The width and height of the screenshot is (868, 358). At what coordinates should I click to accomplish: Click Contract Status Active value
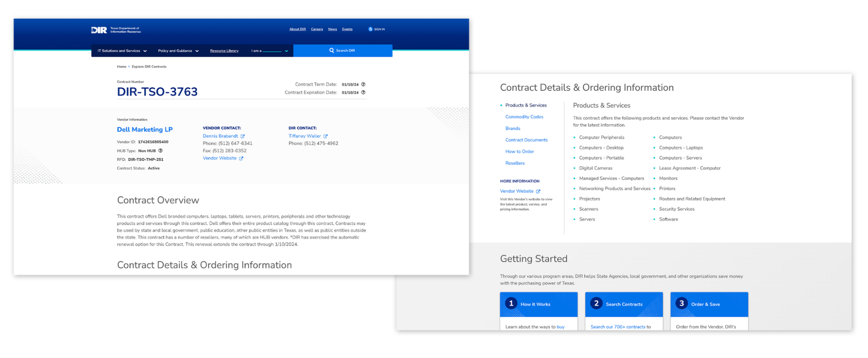154,168
